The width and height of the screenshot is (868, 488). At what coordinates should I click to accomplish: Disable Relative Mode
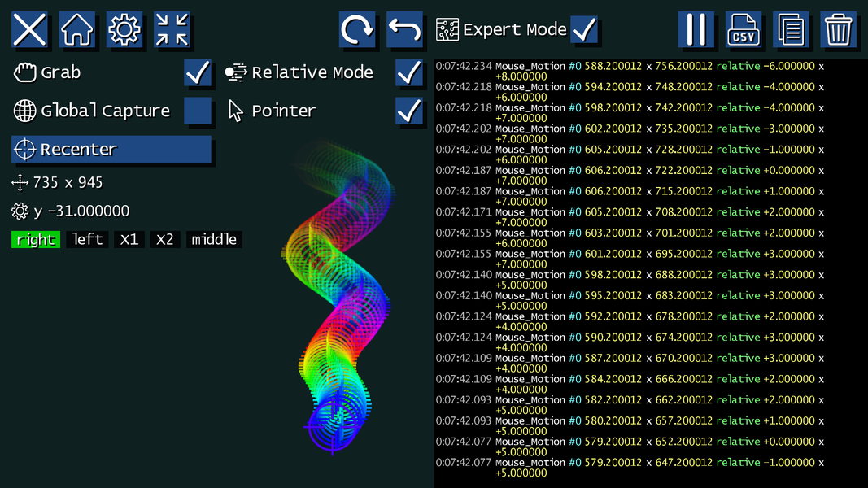click(x=409, y=72)
